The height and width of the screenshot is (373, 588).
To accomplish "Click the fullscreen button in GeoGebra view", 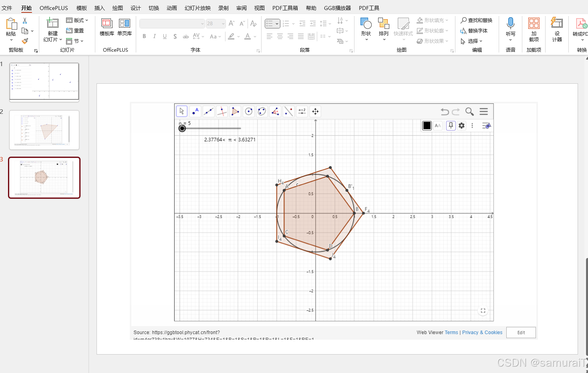I will click(x=483, y=310).
